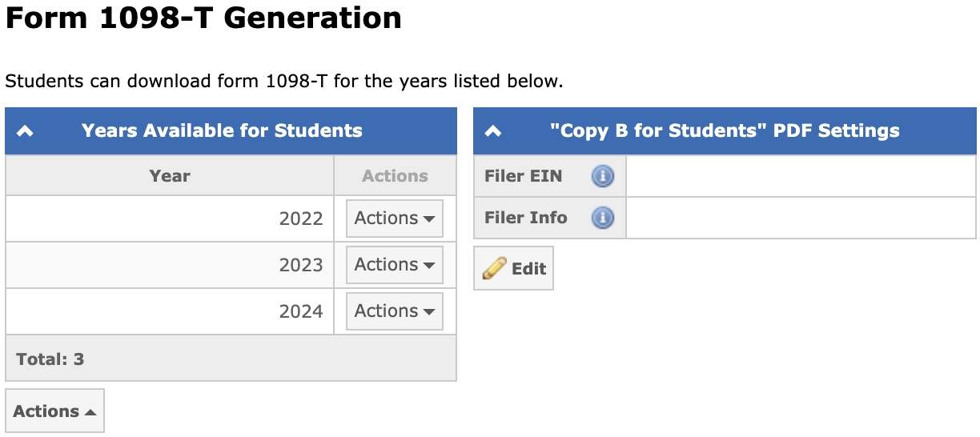
Task: Collapse the Copy B PDF Settings chevron
Action: (x=493, y=131)
